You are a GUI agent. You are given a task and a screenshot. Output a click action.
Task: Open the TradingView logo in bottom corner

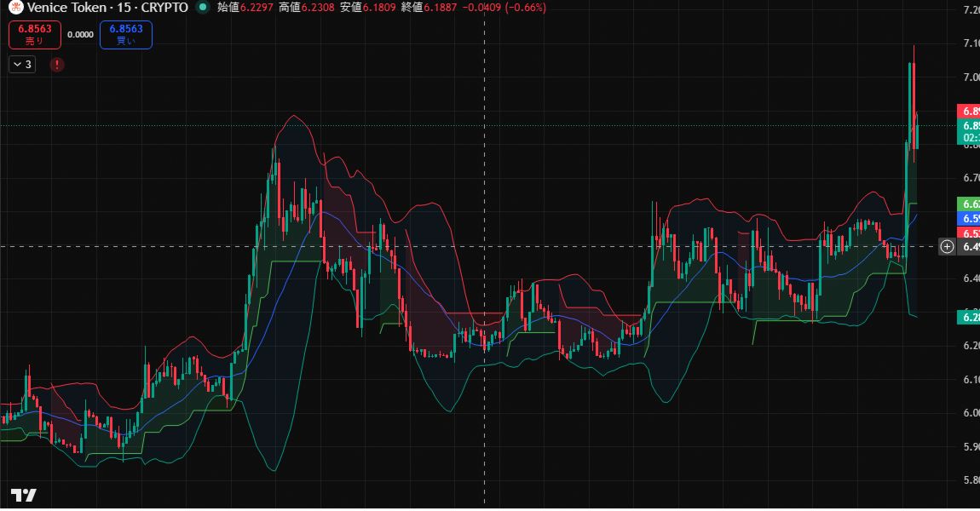(23, 496)
